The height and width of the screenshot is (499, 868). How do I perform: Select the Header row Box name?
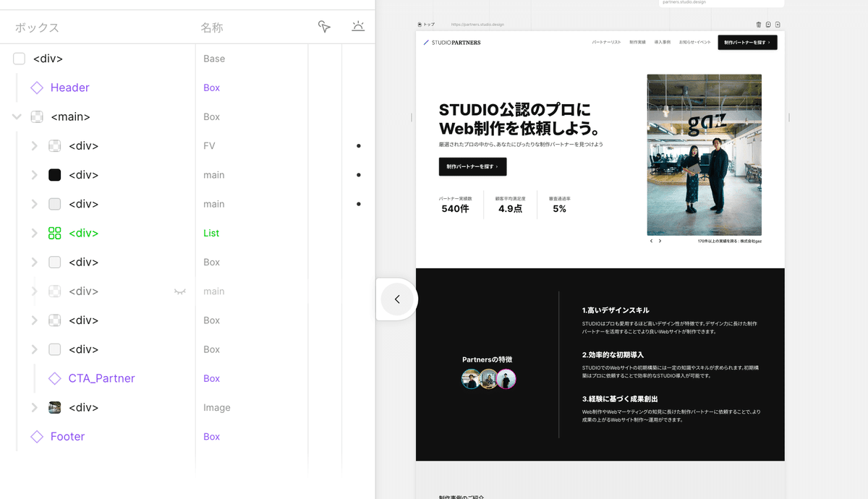(x=211, y=88)
